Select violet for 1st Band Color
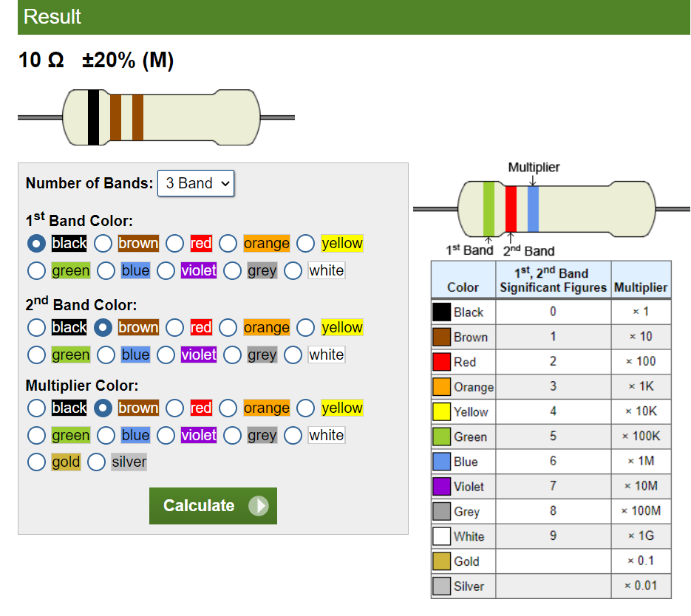 pos(166,271)
